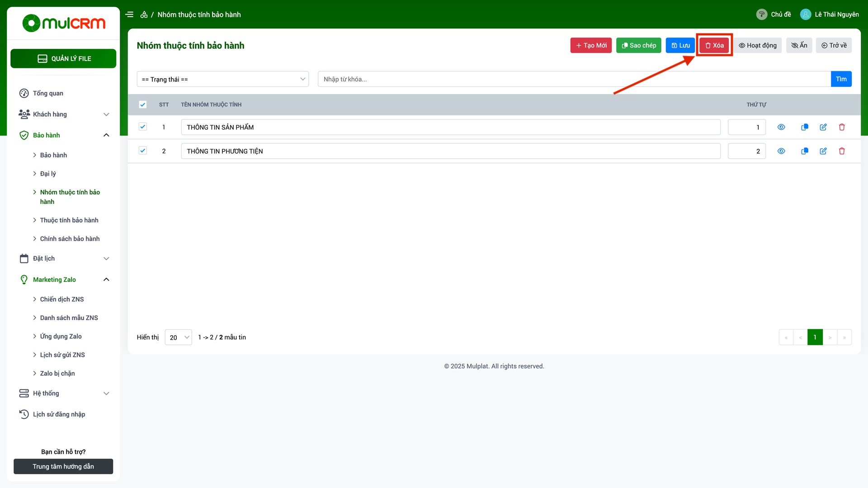This screenshot has width=868, height=488.
Task: Click the keyword search input field
Action: tap(574, 79)
